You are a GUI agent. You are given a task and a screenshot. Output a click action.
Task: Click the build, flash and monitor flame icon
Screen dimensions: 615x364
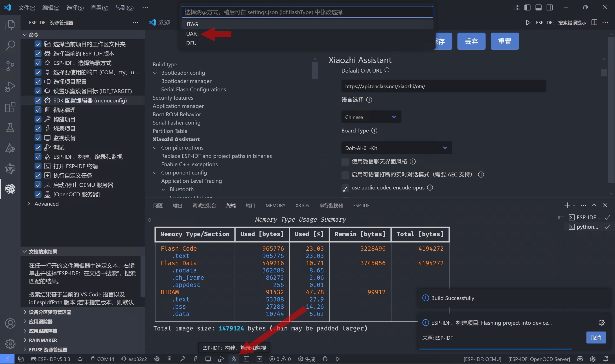pos(234,359)
